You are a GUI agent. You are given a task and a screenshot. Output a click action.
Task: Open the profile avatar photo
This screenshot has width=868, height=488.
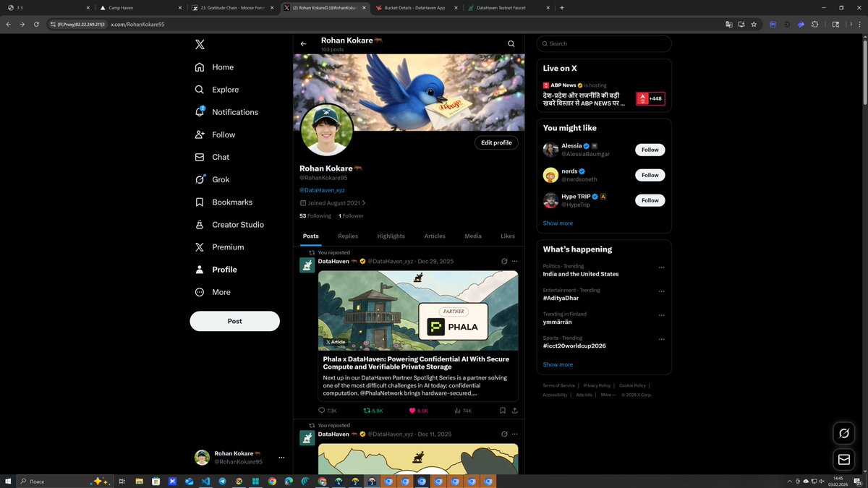tap(327, 130)
